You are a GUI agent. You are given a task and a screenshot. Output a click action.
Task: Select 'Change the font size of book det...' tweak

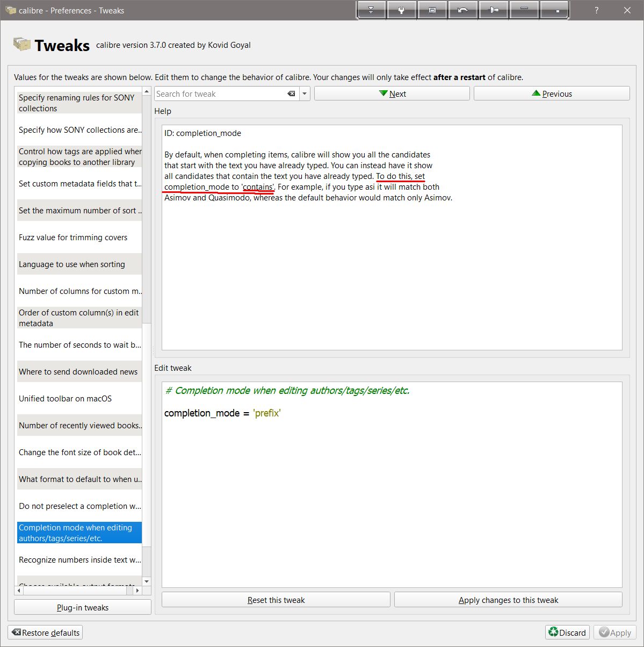click(x=79, y=452)
